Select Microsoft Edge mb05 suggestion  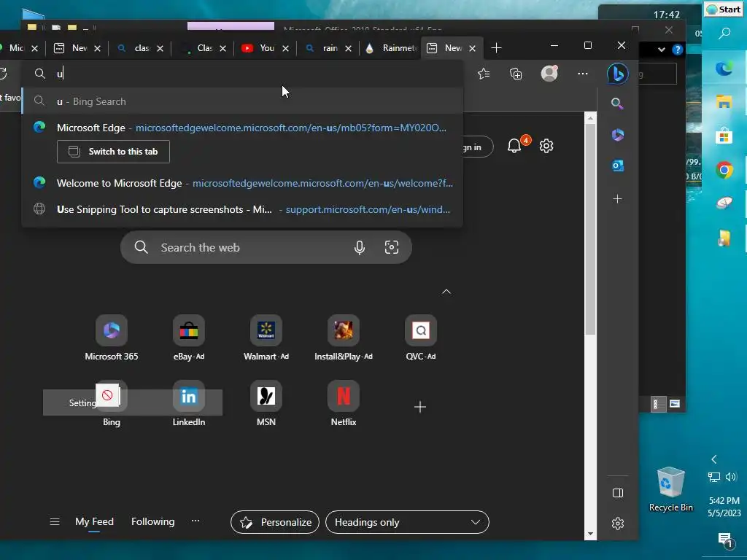click(242, 128)
